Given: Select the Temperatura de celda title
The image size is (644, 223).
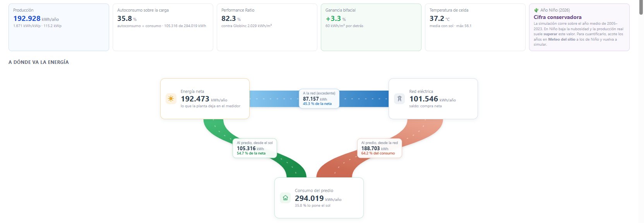Looking at the screenshot, I should click(449, 10).
